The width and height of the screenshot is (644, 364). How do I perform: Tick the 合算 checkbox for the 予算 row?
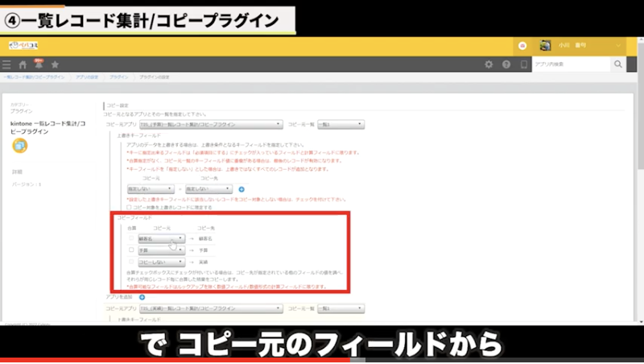click(131, 250)
